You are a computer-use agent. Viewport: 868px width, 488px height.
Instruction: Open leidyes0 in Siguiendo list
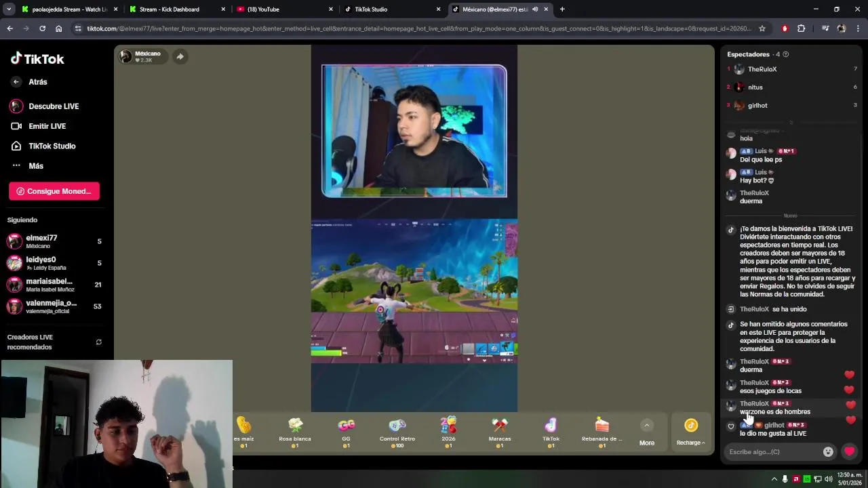tap(54, 263)
